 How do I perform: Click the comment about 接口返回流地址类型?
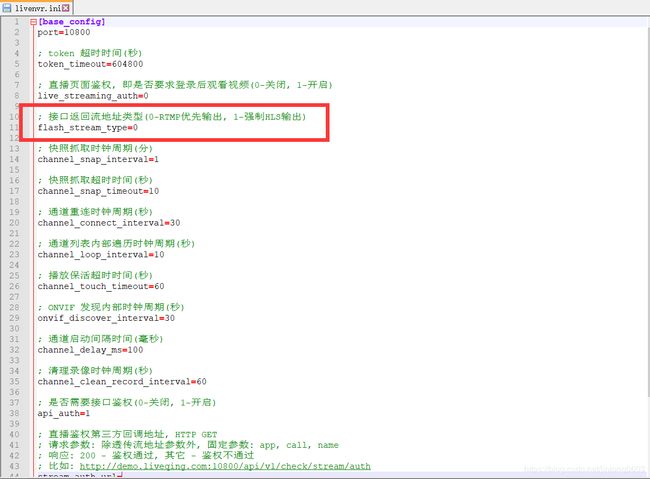tap(172, 117)
